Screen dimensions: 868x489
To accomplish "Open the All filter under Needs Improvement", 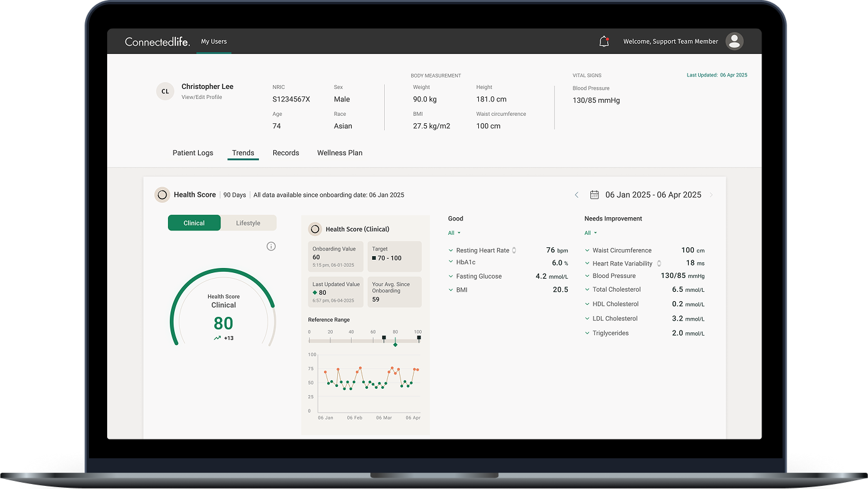I will [590, 233].
